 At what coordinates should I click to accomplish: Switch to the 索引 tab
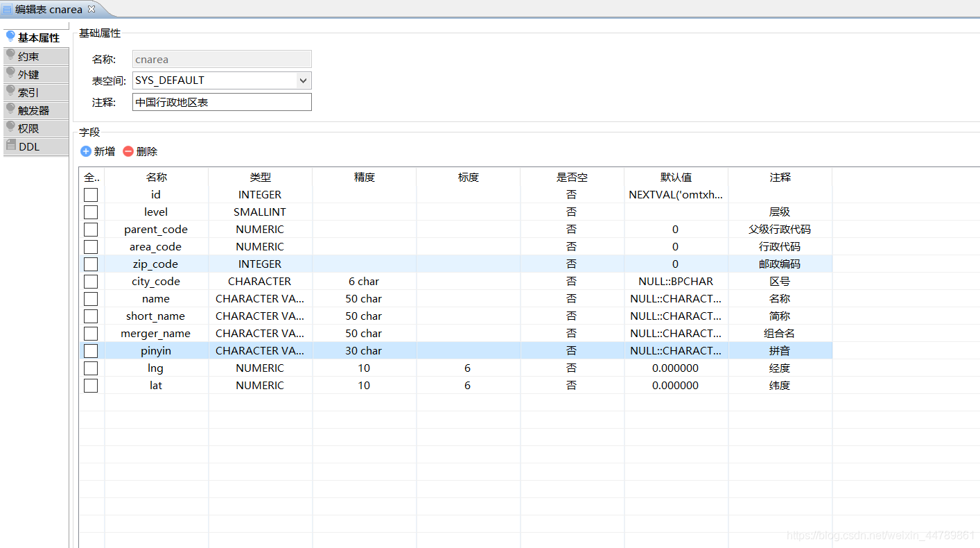tap(36, 92)
